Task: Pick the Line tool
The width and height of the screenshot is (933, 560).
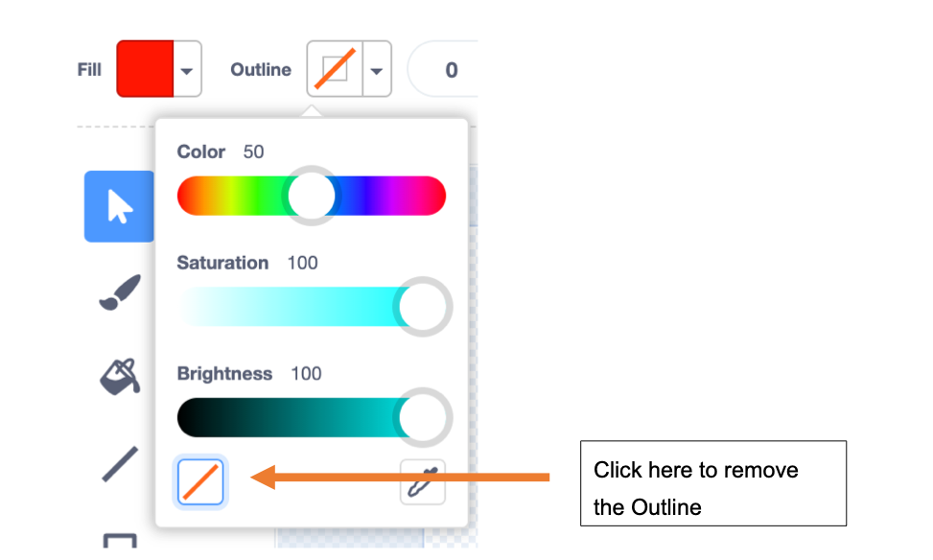Action: click(120, 463)
